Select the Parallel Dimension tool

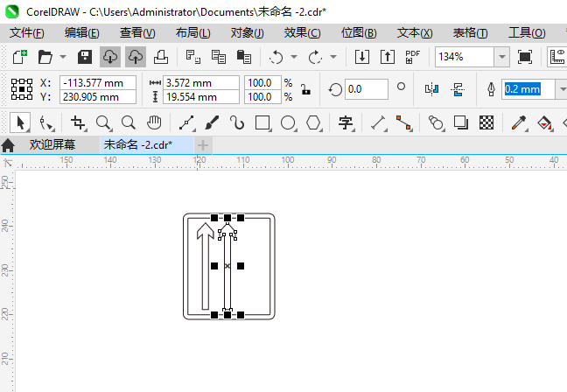point(379,123)
